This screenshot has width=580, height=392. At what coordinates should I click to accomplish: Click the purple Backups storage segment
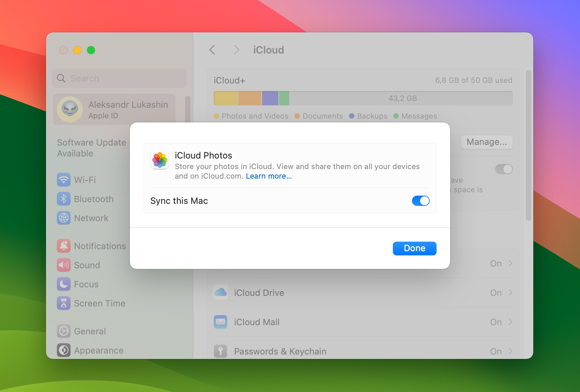pos(270,98)
